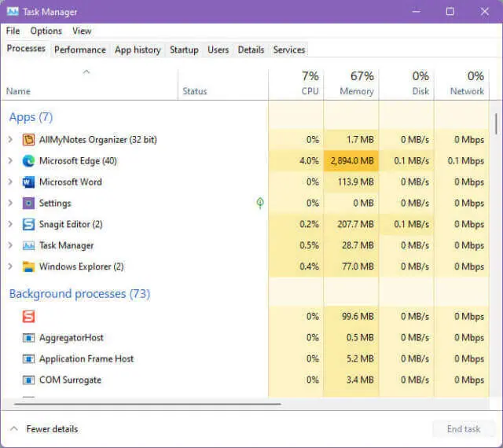The image size is (503, 448).
Task: Select the Processes tab
Action: click(x=26, y=49)
